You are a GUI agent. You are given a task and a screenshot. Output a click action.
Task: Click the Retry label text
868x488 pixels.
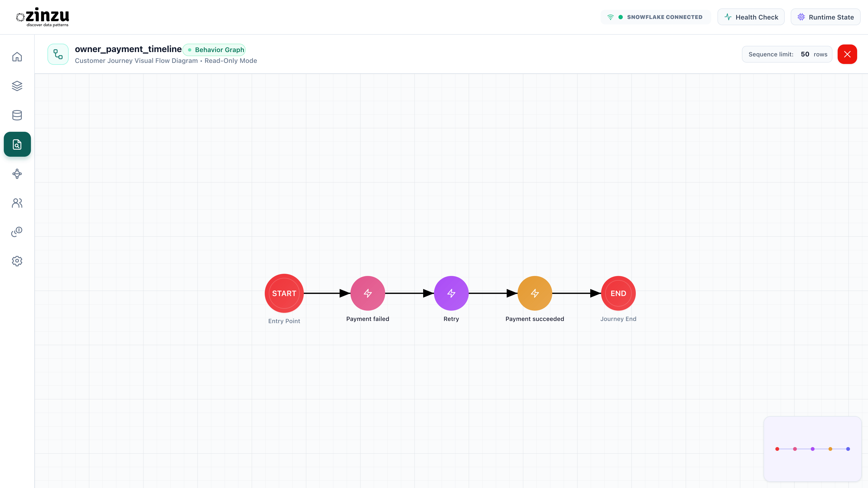(451, 319)
